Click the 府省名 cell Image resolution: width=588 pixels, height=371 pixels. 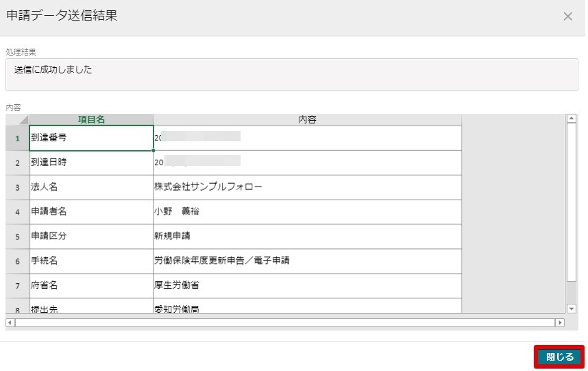click(92, 286)
